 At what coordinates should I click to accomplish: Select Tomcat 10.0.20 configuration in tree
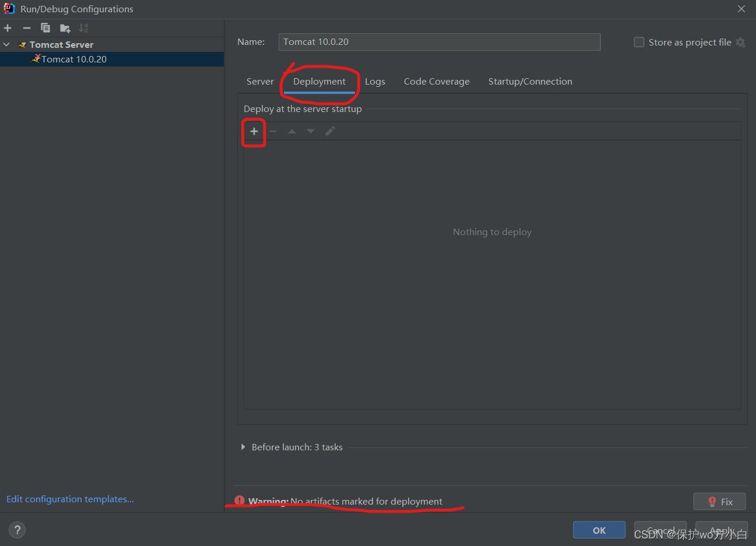point(112,59)
